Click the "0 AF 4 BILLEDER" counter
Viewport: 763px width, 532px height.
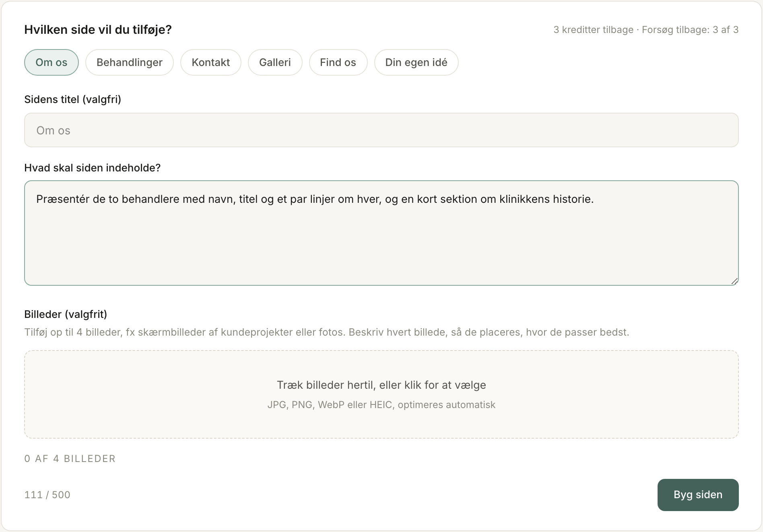[x=70, y=459]
